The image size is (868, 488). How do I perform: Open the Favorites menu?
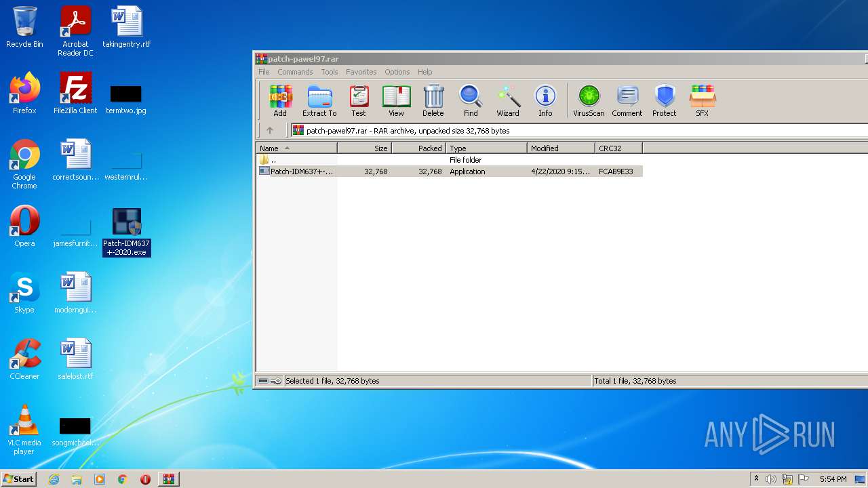coord(361,72)
